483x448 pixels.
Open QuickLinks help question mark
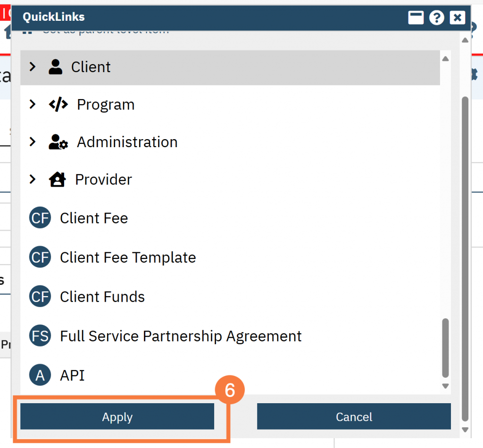coord(437,18)
